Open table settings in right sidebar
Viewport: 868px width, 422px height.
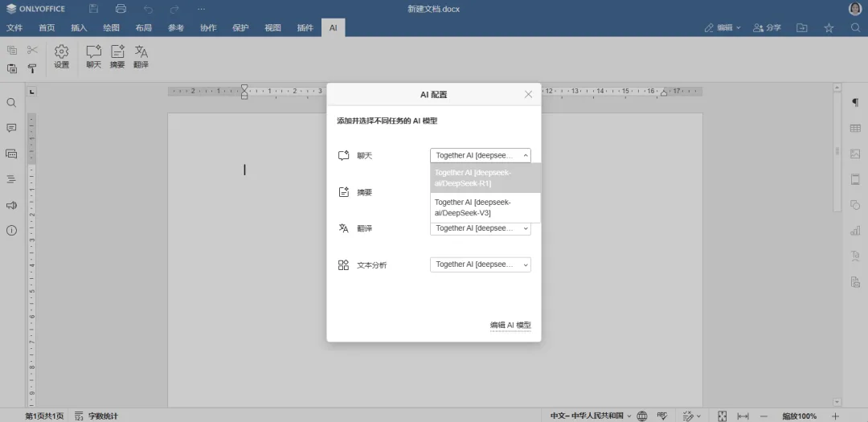point(855,129)
